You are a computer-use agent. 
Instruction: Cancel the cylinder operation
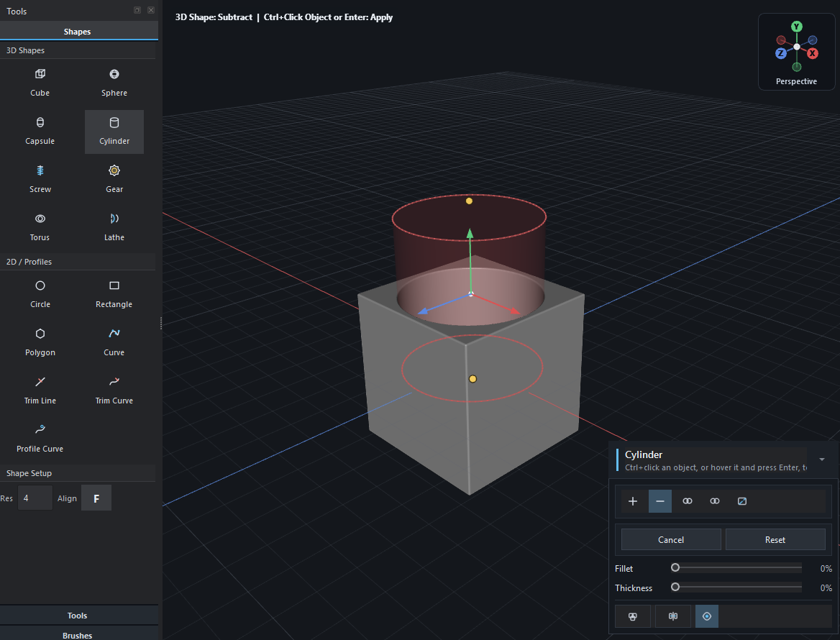click(671, 539)
